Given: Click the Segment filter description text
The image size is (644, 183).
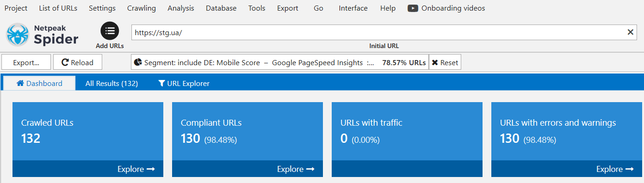Looking at the screenshot, I should (259, 62).
